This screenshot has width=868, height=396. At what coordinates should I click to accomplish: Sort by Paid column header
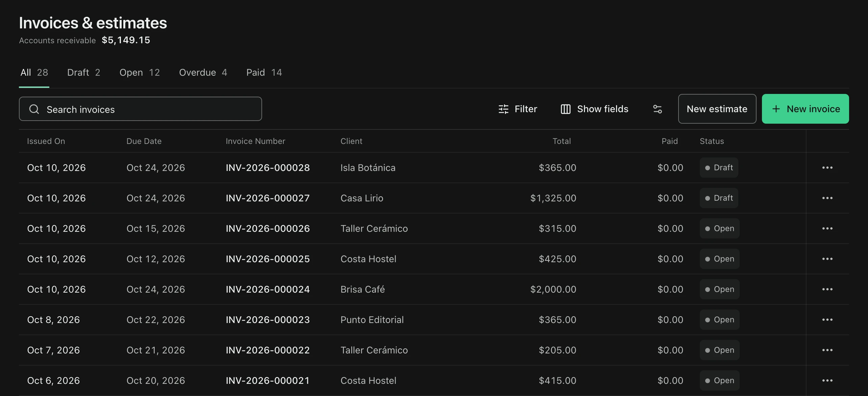click(x=670, y=141)
